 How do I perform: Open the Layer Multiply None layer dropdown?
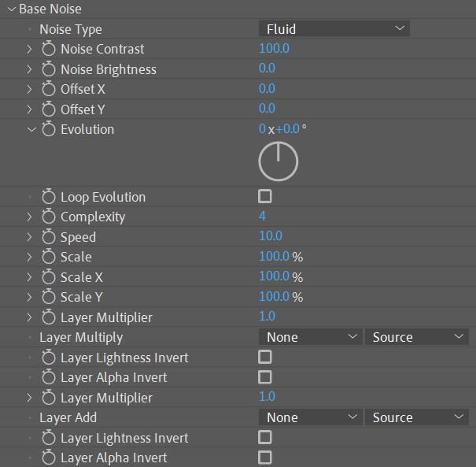(x=310, y=337)
